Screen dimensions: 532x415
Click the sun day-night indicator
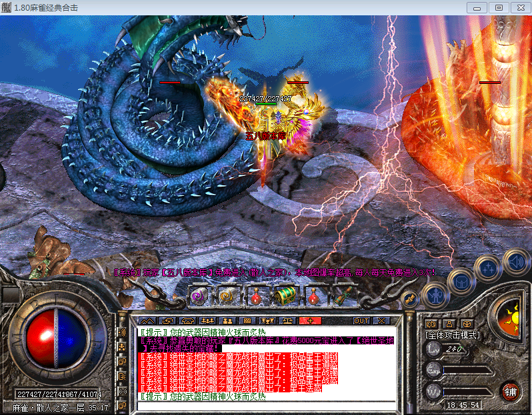coord(512,314)
